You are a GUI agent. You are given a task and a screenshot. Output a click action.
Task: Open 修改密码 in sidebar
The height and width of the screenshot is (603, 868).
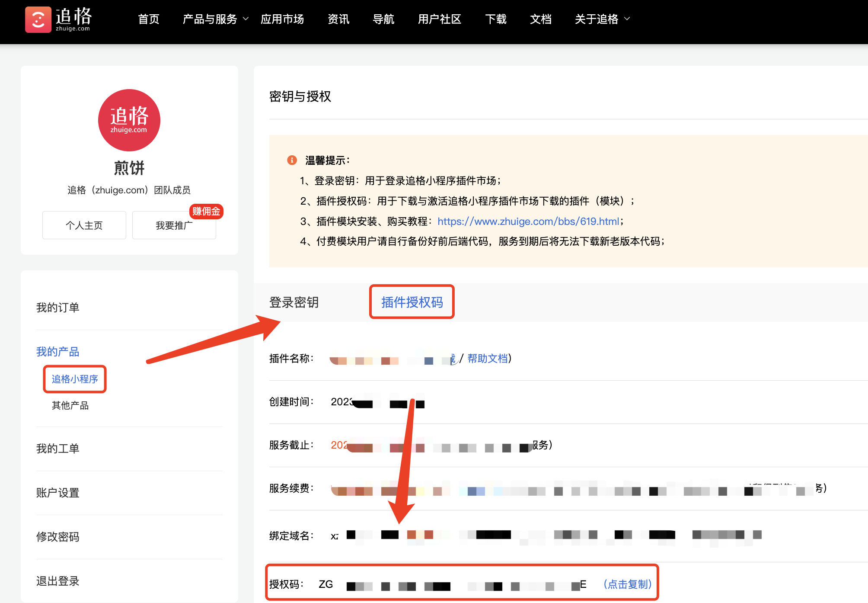coord(58,537)
